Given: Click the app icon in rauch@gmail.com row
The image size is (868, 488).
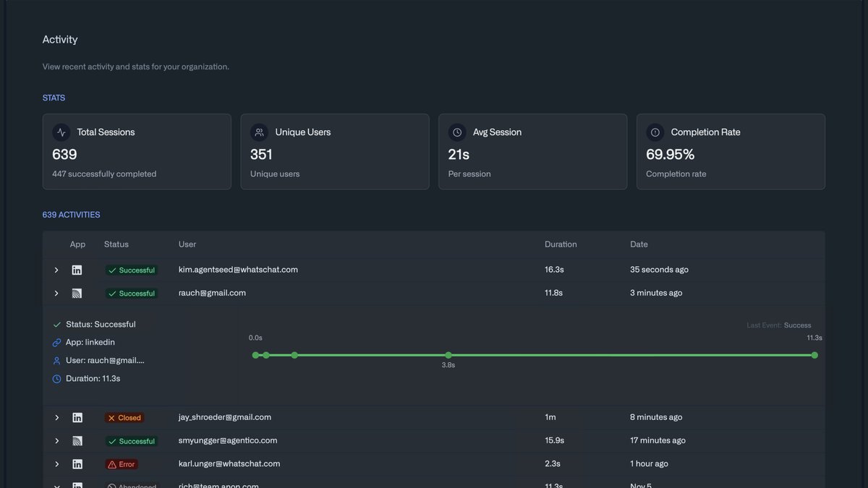Looking at the screenshot, I should [77, 293].
